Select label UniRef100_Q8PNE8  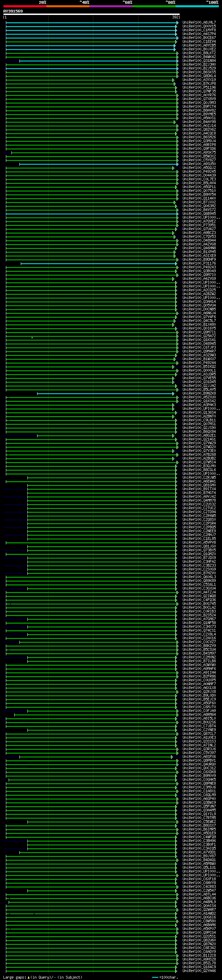pyautogui.click(x=199, y=784)
